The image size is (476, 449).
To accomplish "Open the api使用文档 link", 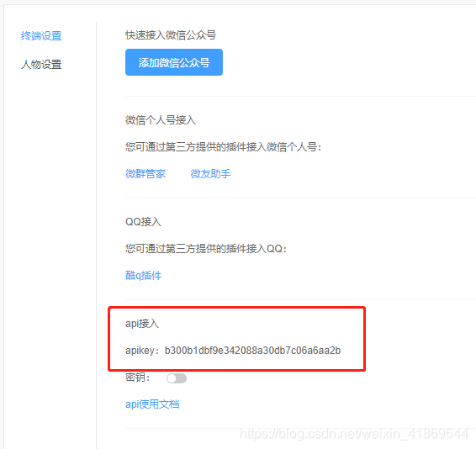I will point(152,404).
